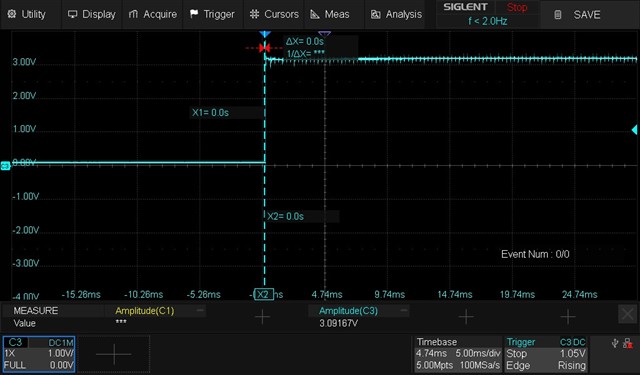Click the blue trigger position marker at top
This screenshot has width=640, height=375.
tap(265, 34)
